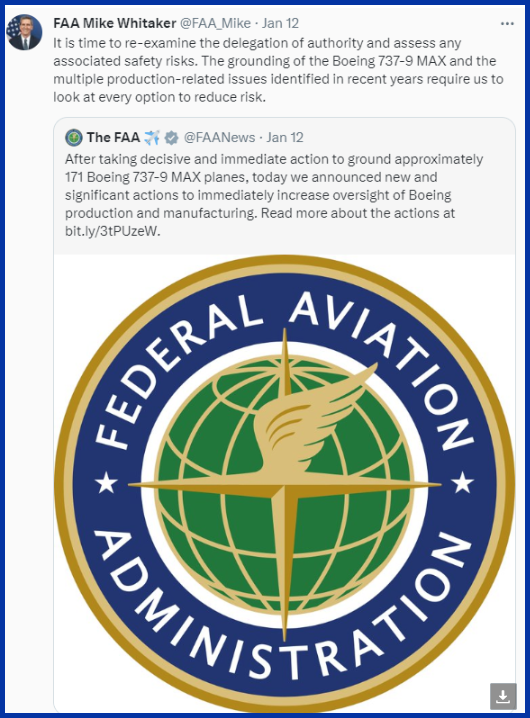The width and height of the screenshot is (530, 718).
Task: Click the left white star on the FAA seal
Action: 106,483
